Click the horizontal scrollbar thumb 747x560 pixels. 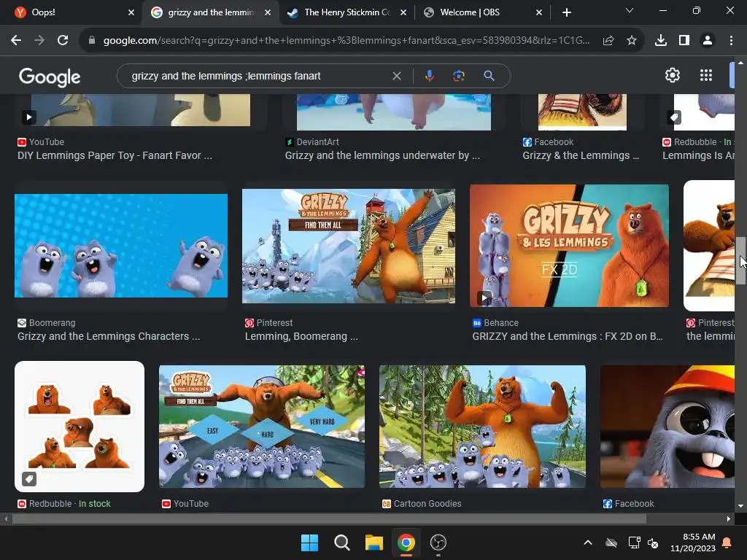click(x=329, y=519)
